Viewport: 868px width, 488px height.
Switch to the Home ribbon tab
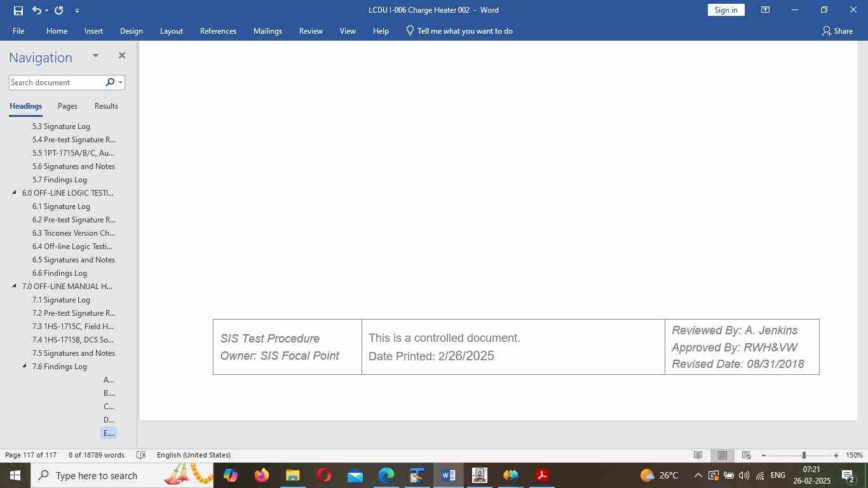pyautogui.click(x=57, y=31)
